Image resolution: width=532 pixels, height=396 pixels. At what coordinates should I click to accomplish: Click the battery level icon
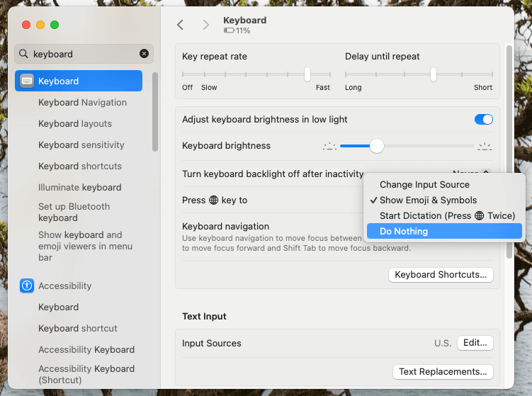229,30
